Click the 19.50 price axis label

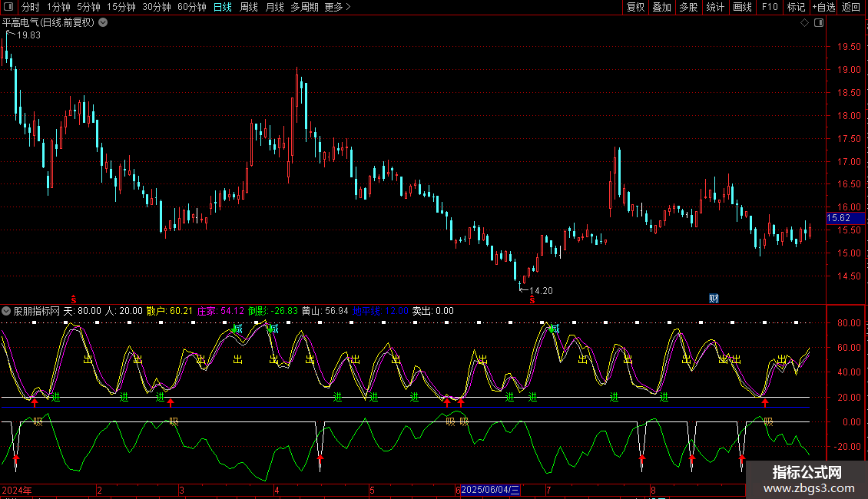coord(849,47)
